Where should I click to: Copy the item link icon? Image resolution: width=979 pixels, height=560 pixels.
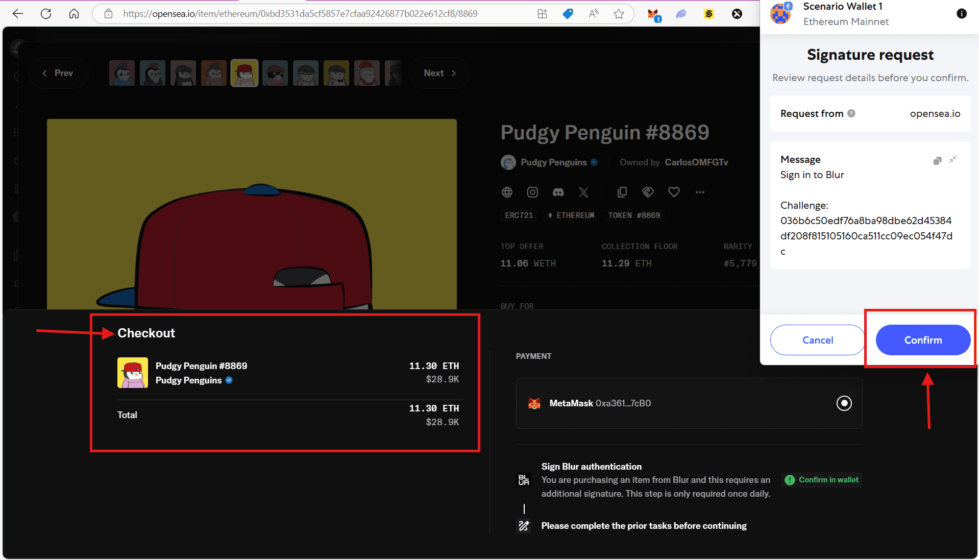pyautogui.click(x=622, y=192)
